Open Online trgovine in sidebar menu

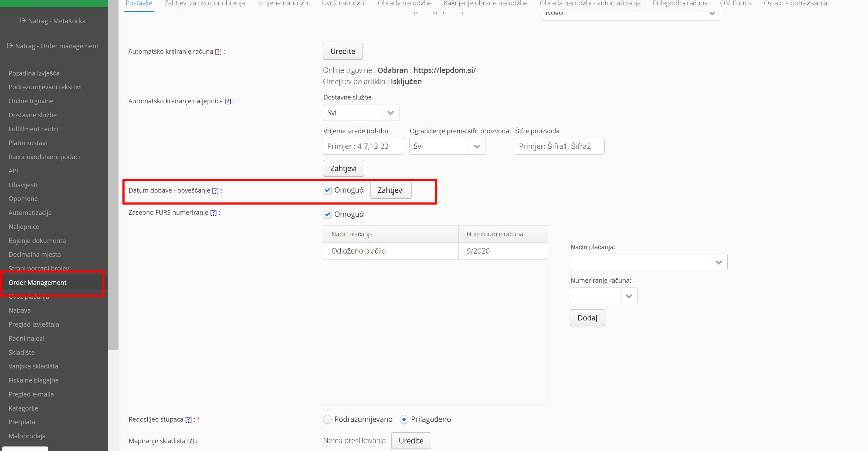click(x=31, y=101)
